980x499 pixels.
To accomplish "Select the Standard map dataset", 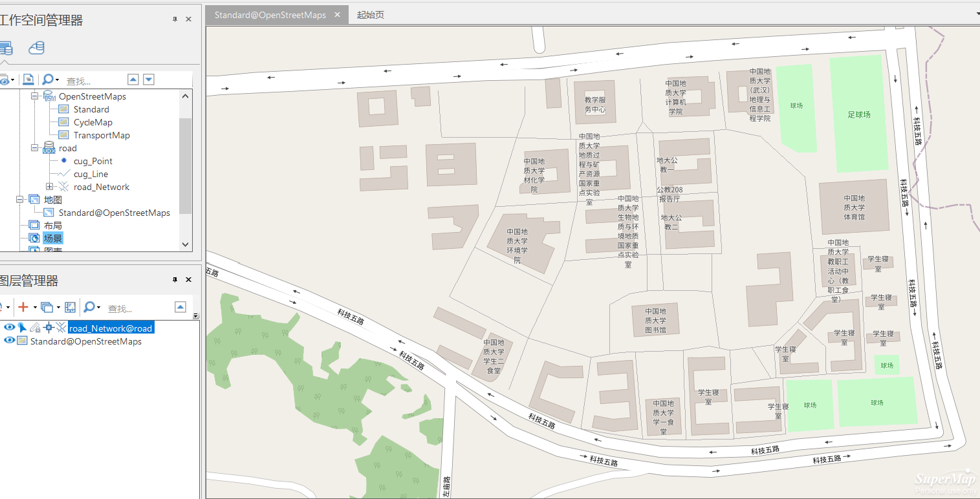I will (x=91, y=109).
